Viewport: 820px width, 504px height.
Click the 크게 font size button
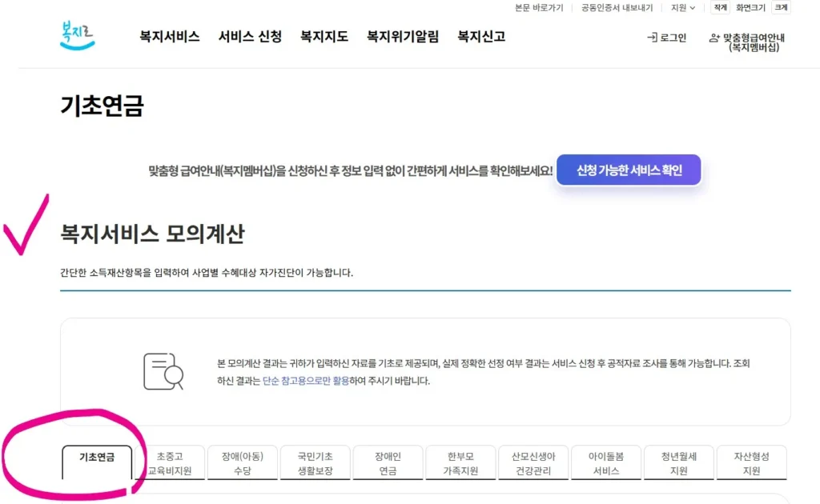780,7
